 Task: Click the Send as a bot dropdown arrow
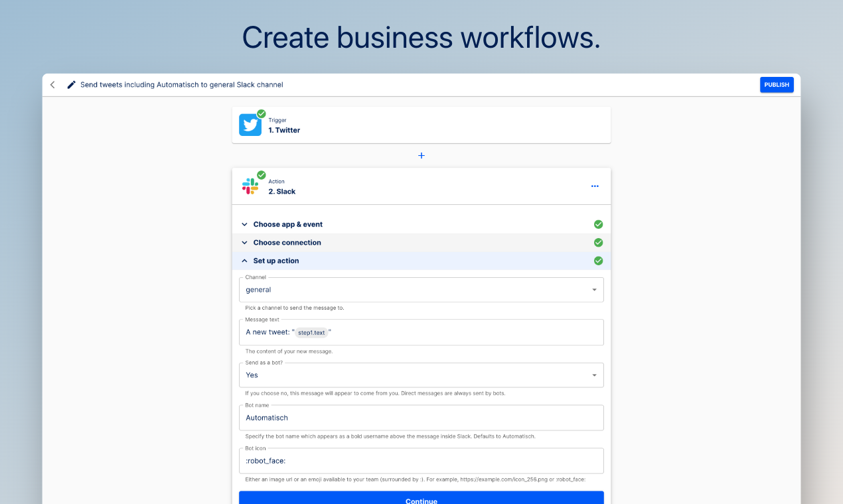[x=594, y=375]
